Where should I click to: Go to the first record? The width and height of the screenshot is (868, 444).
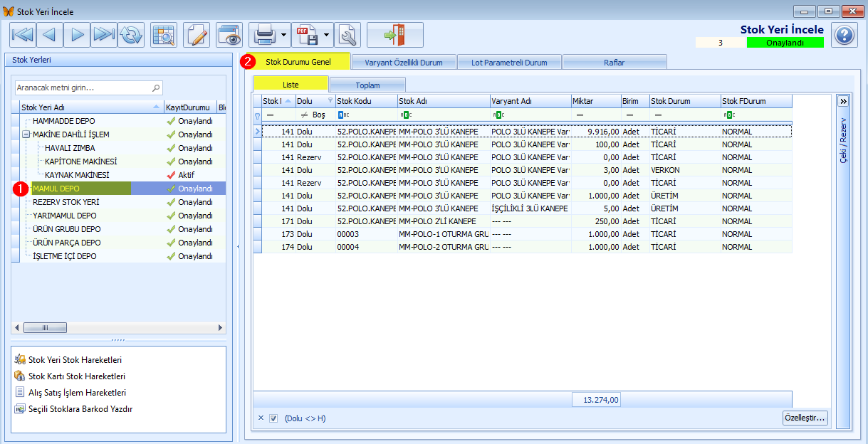coord(23,34)
